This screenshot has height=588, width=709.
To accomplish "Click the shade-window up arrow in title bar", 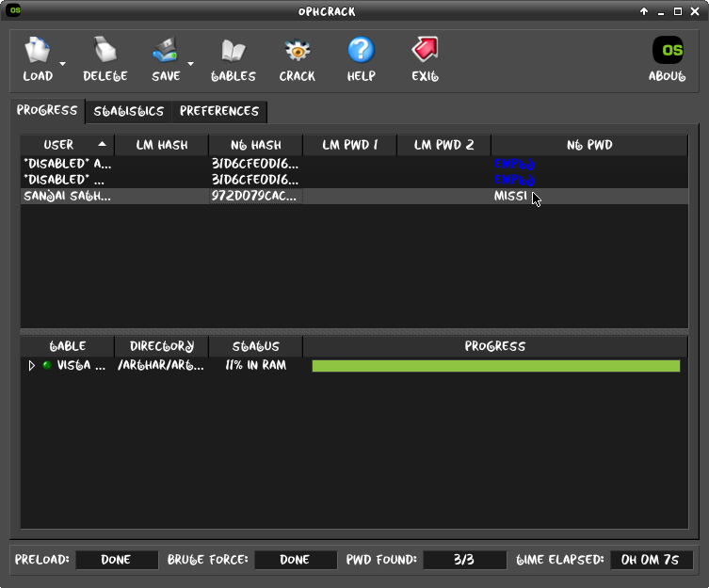I will (x=644, y=11).
